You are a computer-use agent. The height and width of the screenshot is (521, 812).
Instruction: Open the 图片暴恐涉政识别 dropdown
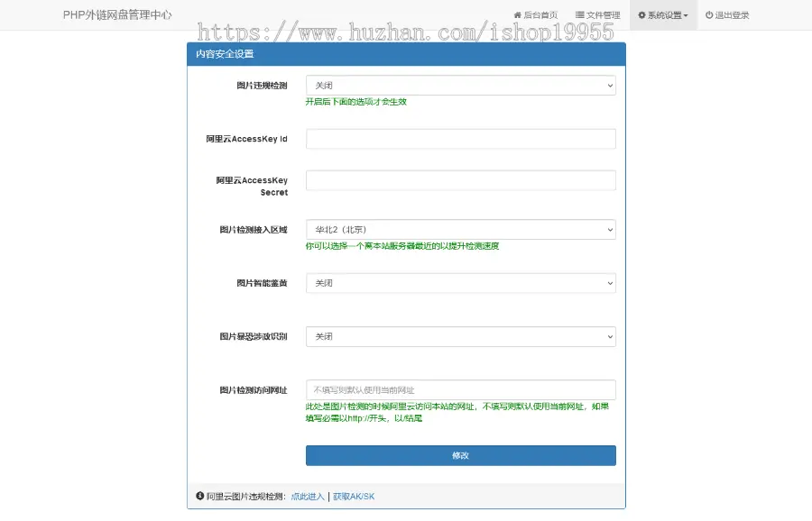coord(460,336)
